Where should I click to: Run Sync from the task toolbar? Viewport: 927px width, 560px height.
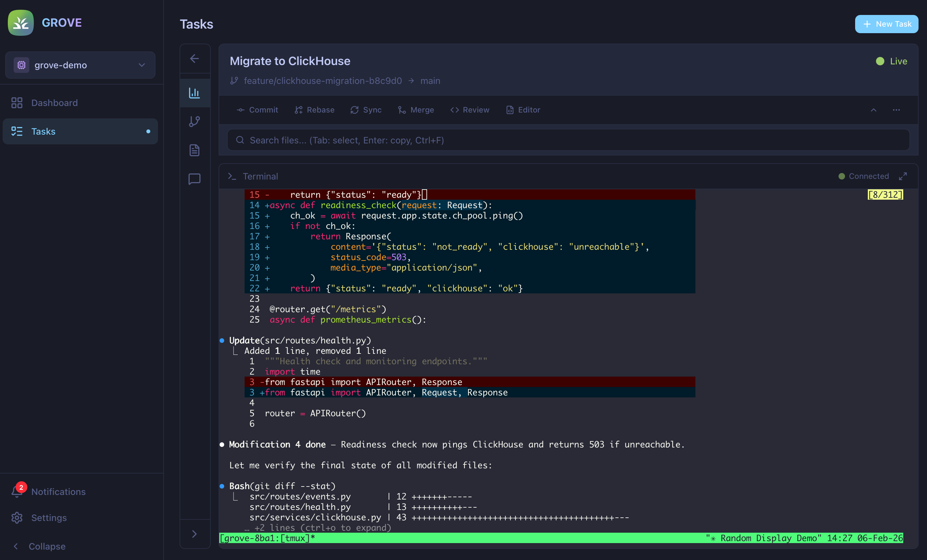[365, 110]
